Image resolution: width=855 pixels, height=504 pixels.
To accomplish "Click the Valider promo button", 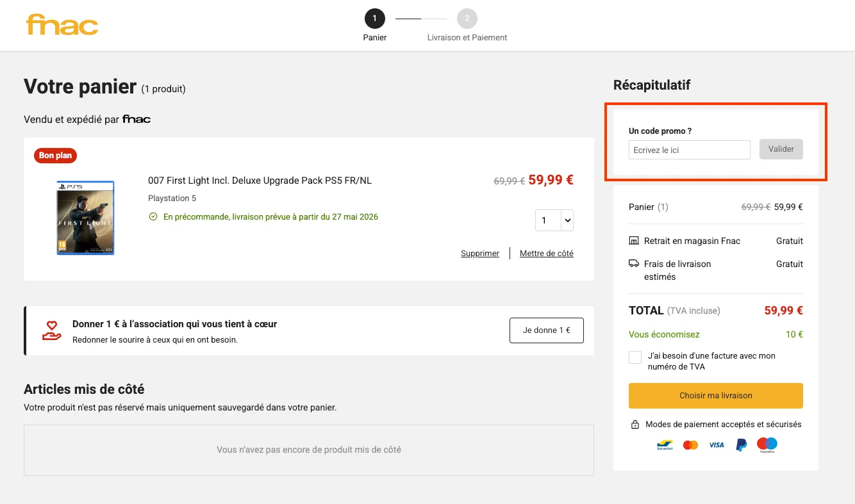I will coord(781,149).
